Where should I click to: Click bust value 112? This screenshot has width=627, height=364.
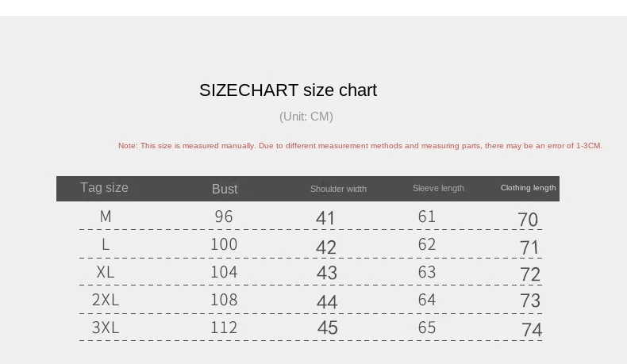(224, 328)
